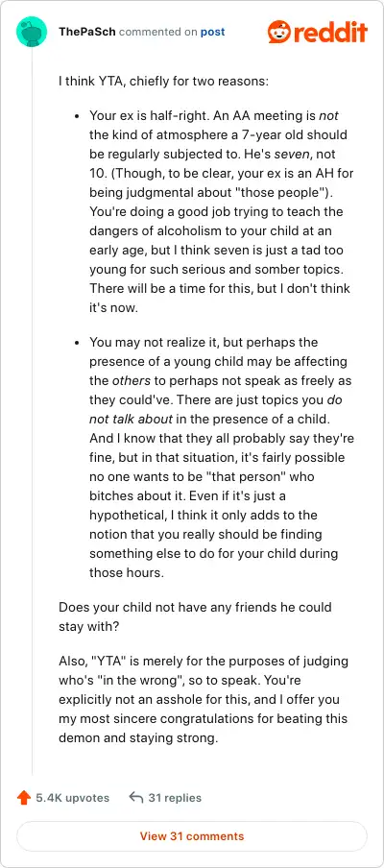Click the "I think YTA" opening sentence
The width and height of the screenshot is (384, 868).
[x=164, y=82]
